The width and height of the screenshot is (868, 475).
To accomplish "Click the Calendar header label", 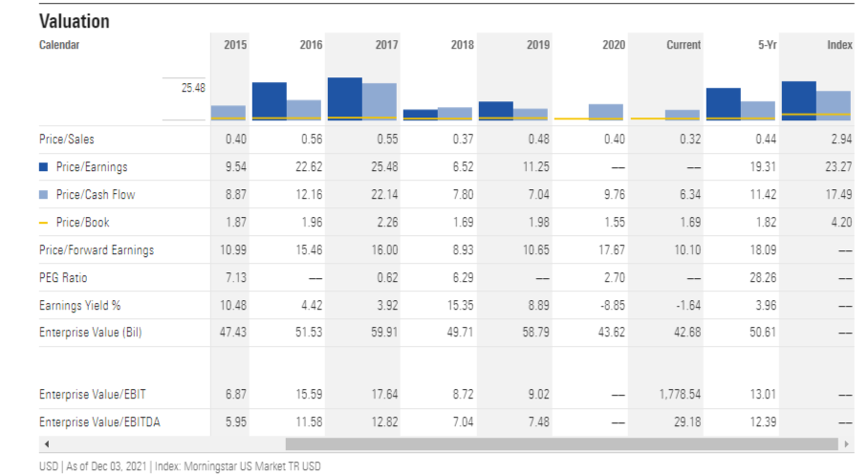I will coord(59,45).
